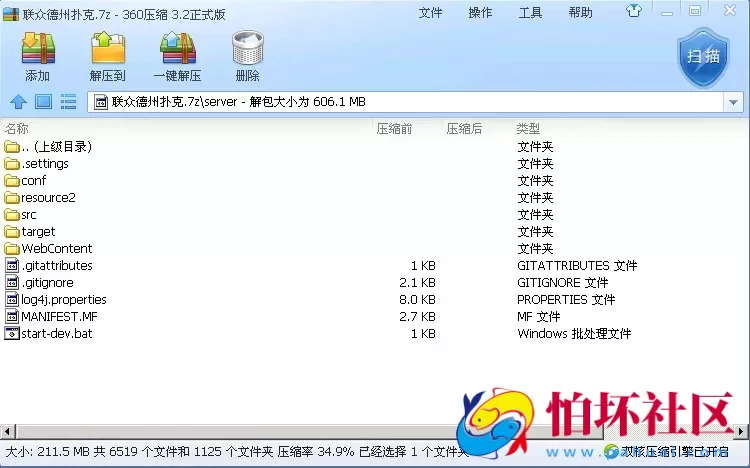Click 'PROPERTIES 文件' type cell
The height and width of the screenshot is (468, 750).
click(566, 300)
